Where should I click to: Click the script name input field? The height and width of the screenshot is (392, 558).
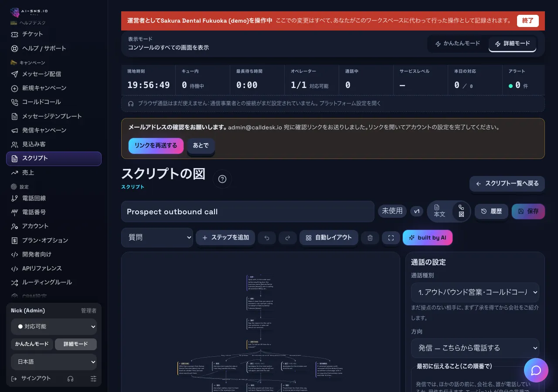coord(248,212)
